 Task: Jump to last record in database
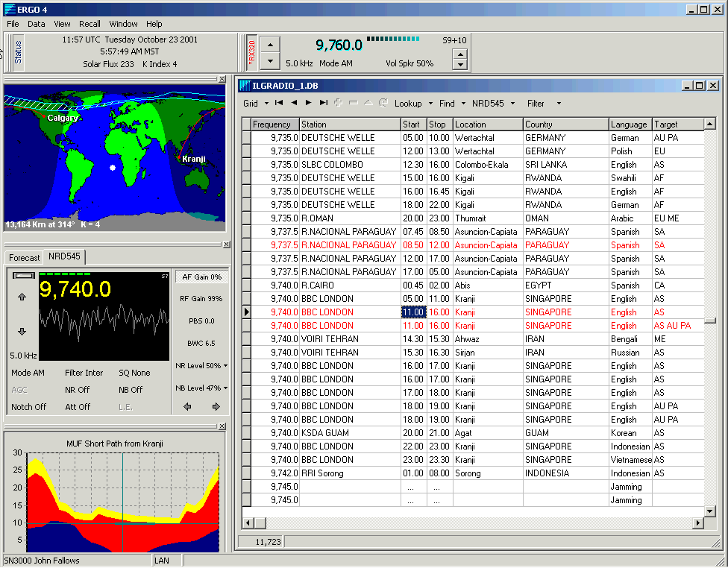pos(324,103)
